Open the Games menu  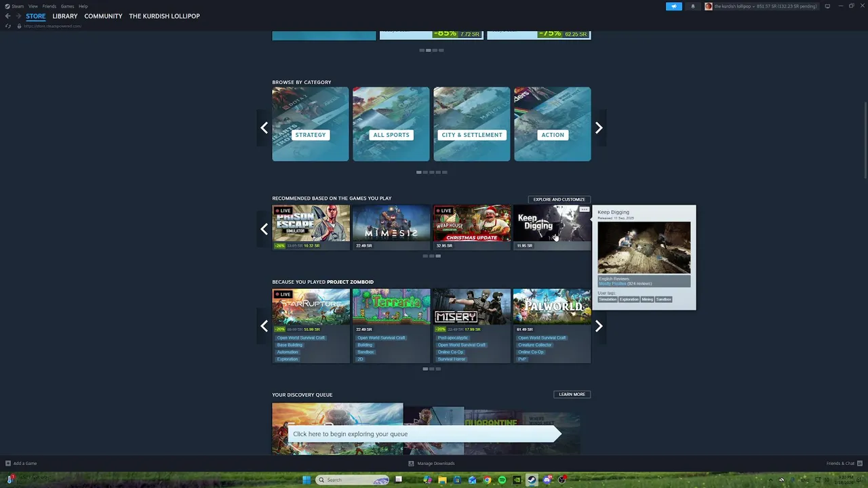click(x=67, y=6)
